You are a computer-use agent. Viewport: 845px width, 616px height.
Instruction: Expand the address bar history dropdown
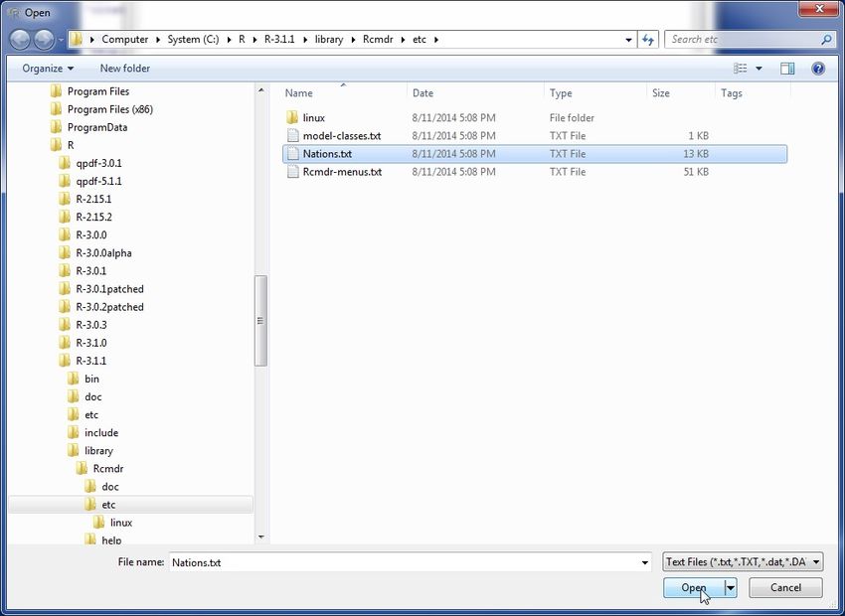(x=628, y=40)
